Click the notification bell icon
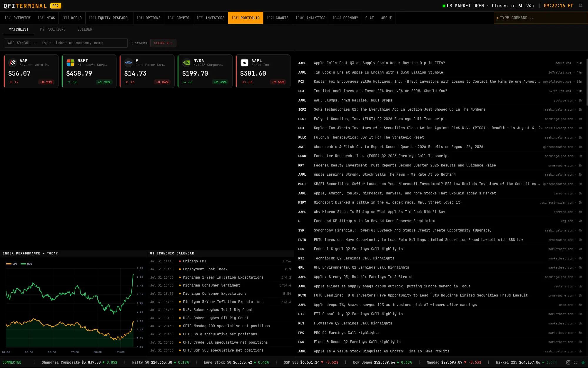Screen dimensions: 588x368 pos(580,6)
